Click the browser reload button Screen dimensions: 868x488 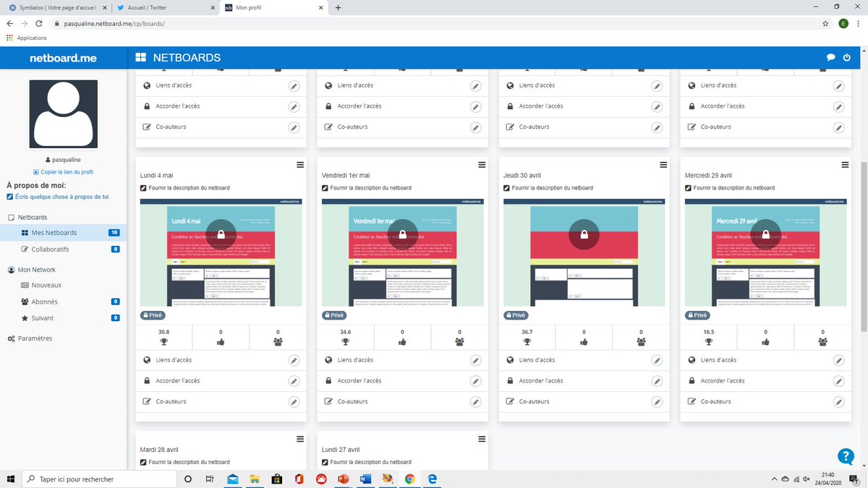coord(39,23)
